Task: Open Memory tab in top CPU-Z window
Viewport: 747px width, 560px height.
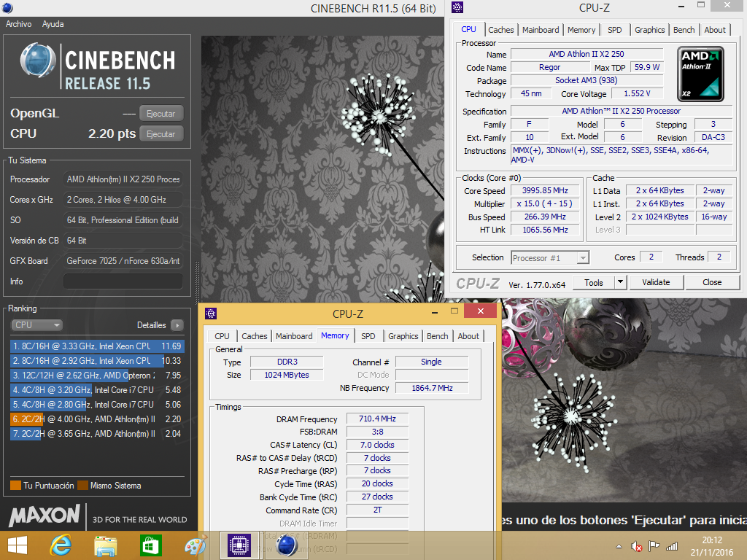Action: [x=581, y=29]
